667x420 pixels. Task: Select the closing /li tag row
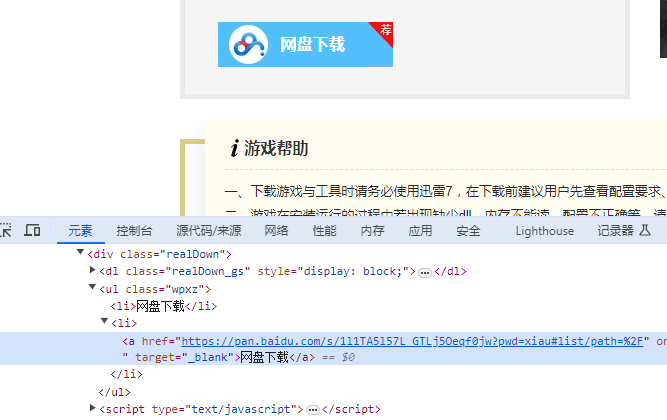tap(126, 374)
